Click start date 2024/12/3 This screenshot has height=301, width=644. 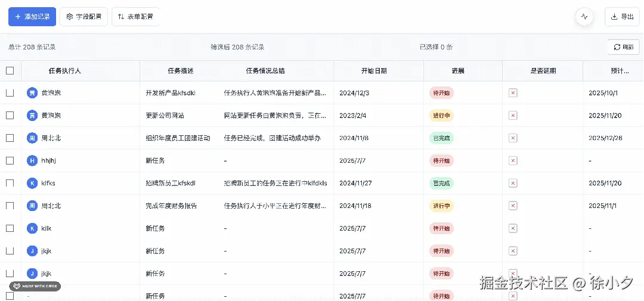[354, 93]
